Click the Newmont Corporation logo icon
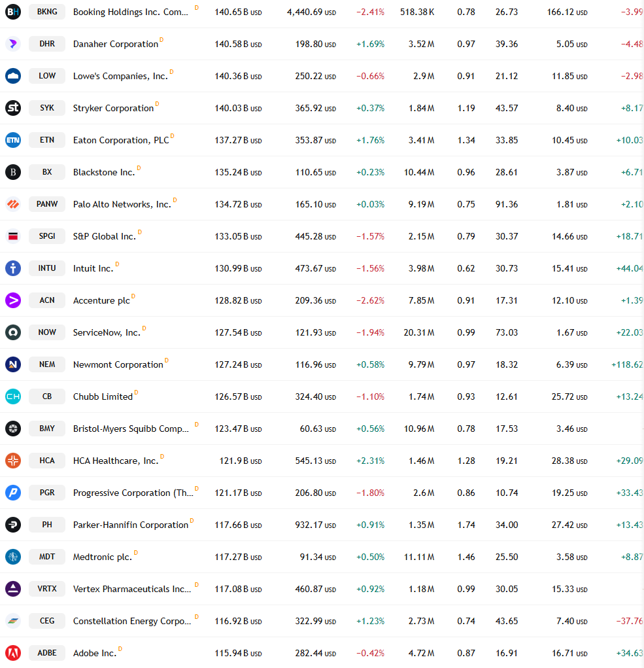 point(13,364)
